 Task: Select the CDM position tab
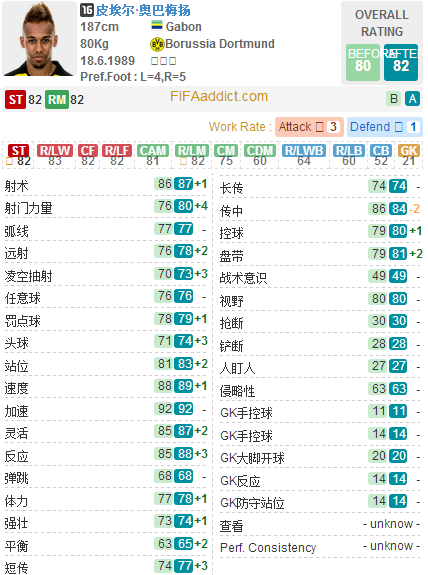coord(260,155)
